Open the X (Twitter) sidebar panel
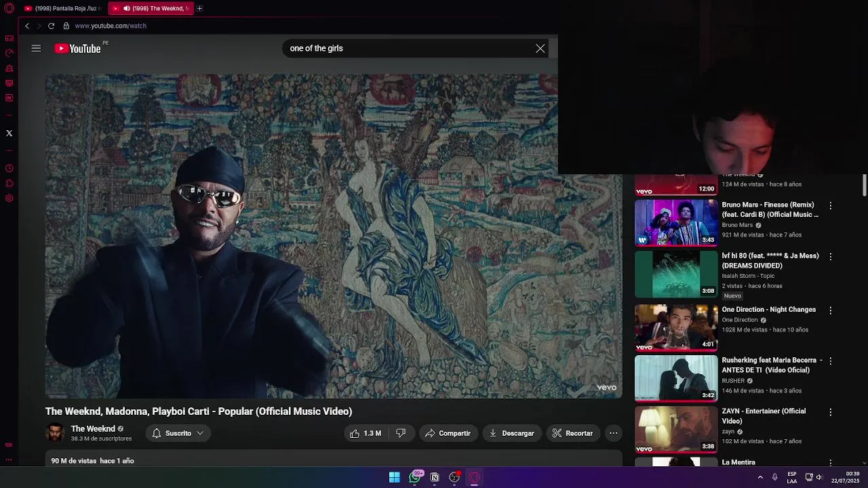This screenshot has height=488, width=868. coord(9,133)
